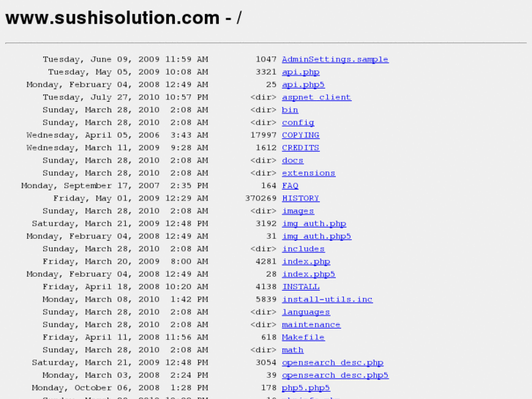532x399 pixels.
Task: Open the FAQ file link
Action: pyautogui.click(x=290, y=186)
